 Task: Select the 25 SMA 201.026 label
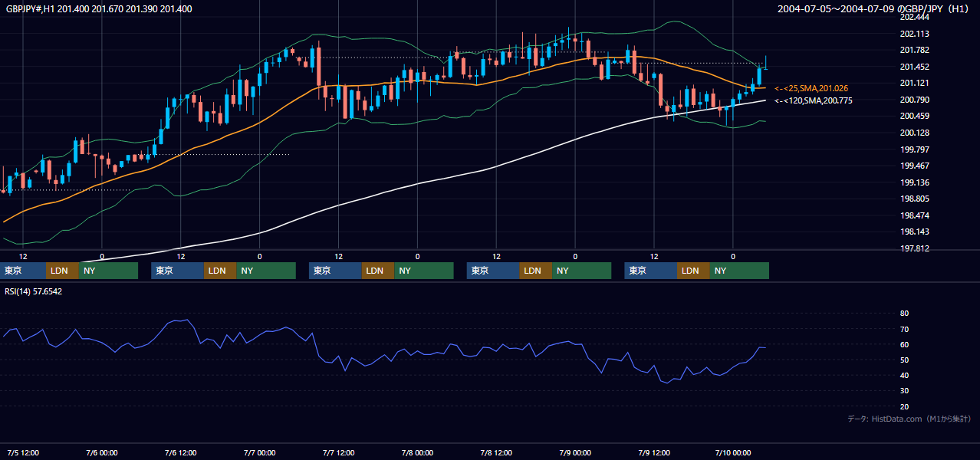811,88
